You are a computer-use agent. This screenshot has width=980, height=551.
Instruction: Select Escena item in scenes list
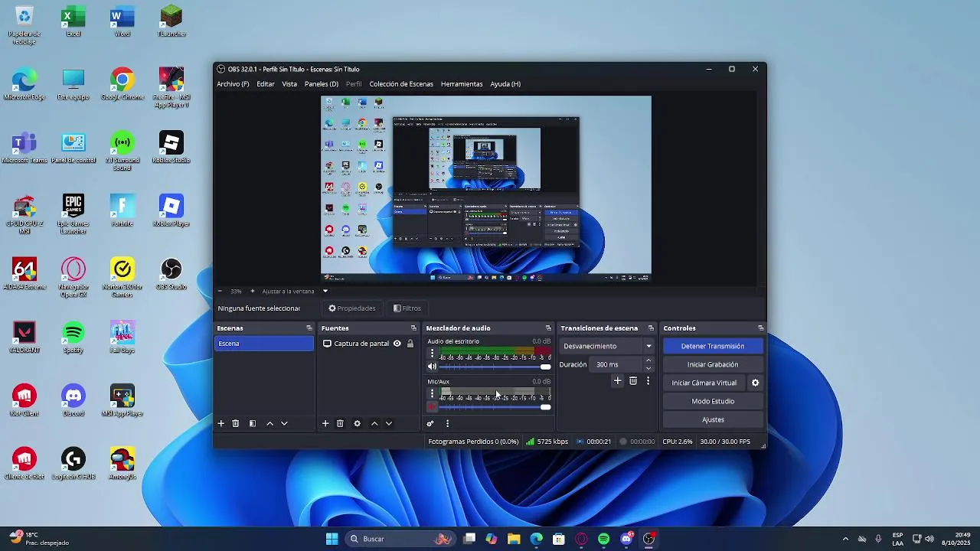coord(264,344)
